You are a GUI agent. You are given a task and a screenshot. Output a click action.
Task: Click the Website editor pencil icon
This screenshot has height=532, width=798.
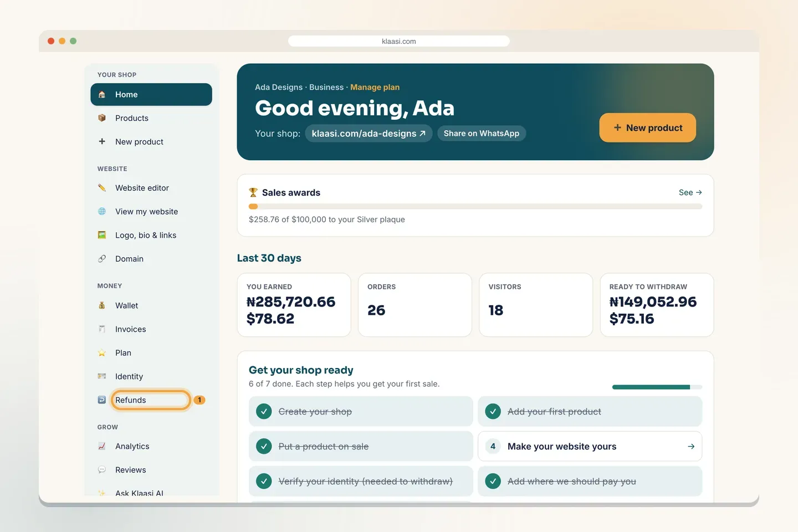pyautogui.click(x=102, y=188)
